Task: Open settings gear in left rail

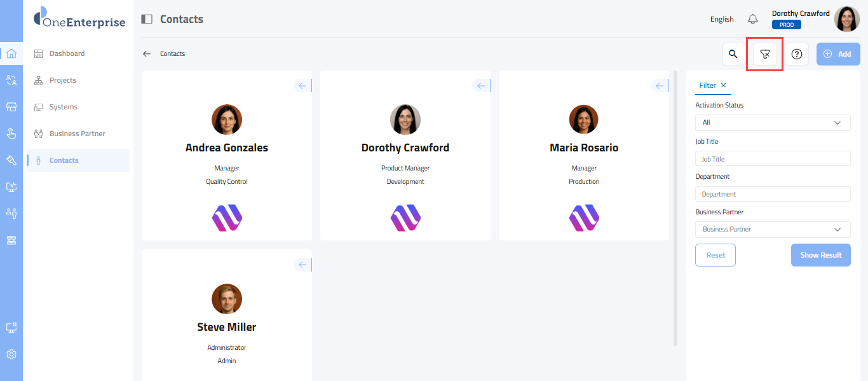Action: click(11, 354)
